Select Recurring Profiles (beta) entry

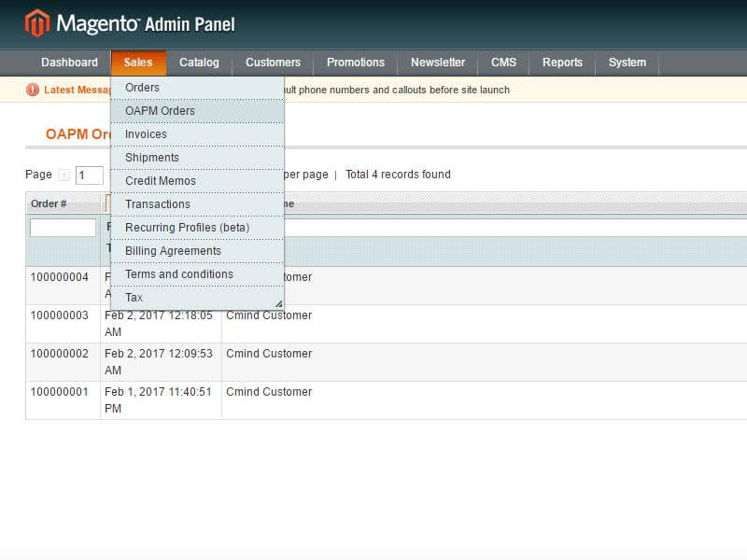coord(187,228)
